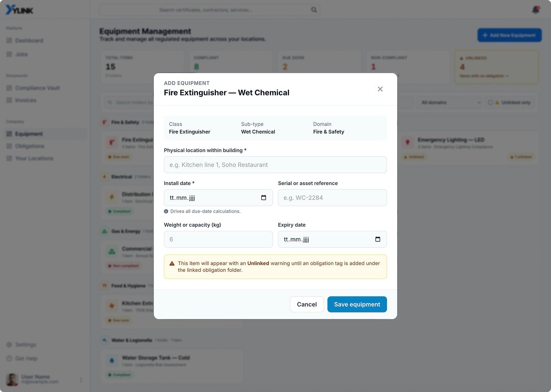
Task: Open Your Locations in sidebar
Action: (34, 158)
